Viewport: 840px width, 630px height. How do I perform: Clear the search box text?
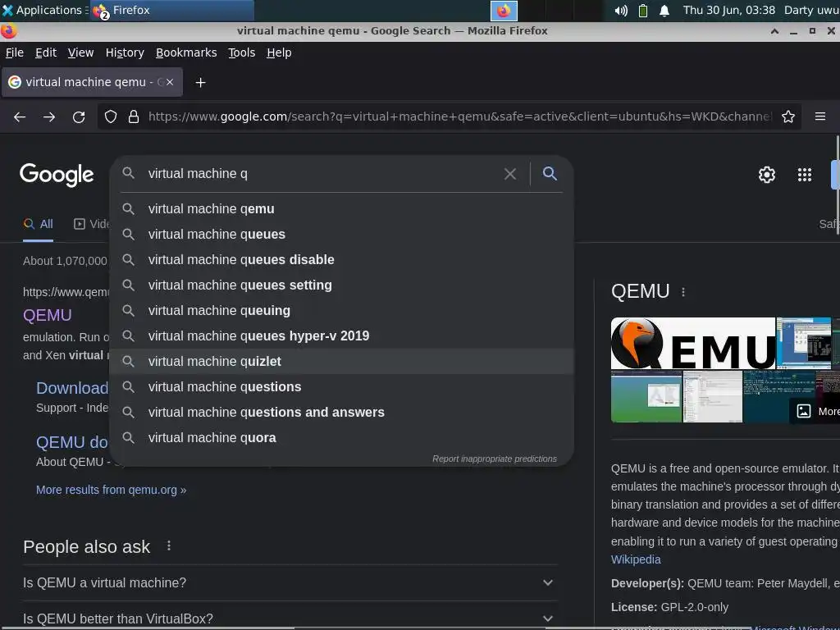[x=510, y=174]
